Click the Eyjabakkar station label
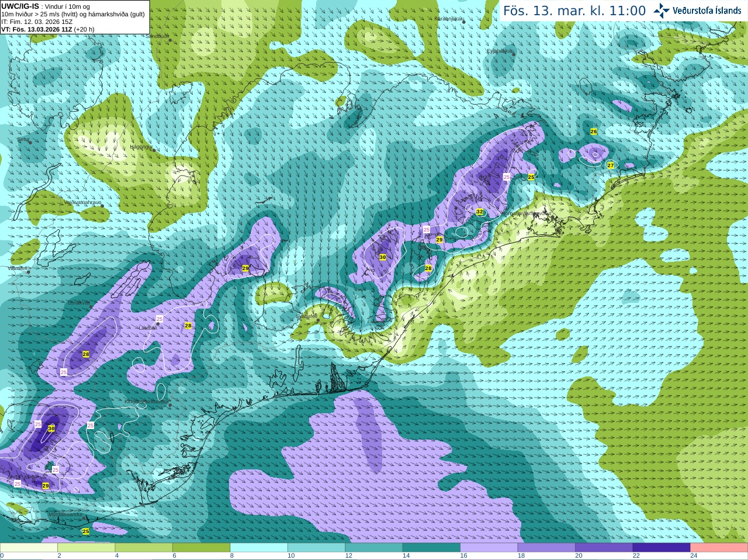This screenshot has width=748, height=560. (500, 51)
